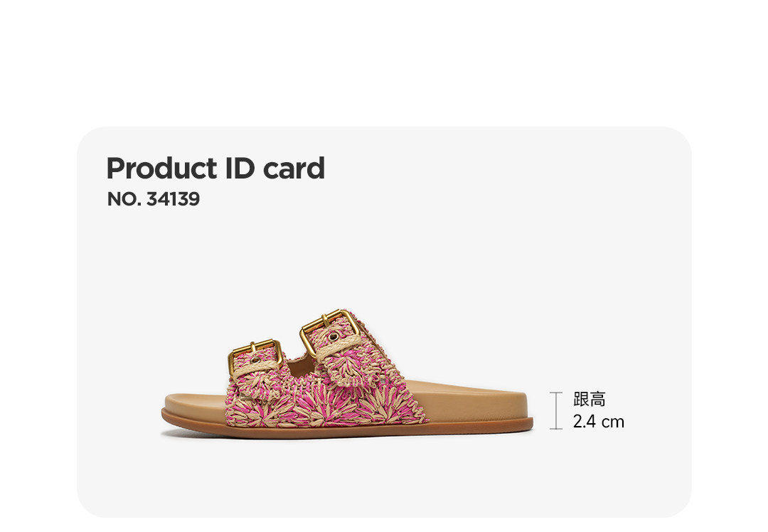Click the 2.4 cm measurement value
Viewport: 768px width, 532px height.
pyautogui.click(x=598, y=422)
